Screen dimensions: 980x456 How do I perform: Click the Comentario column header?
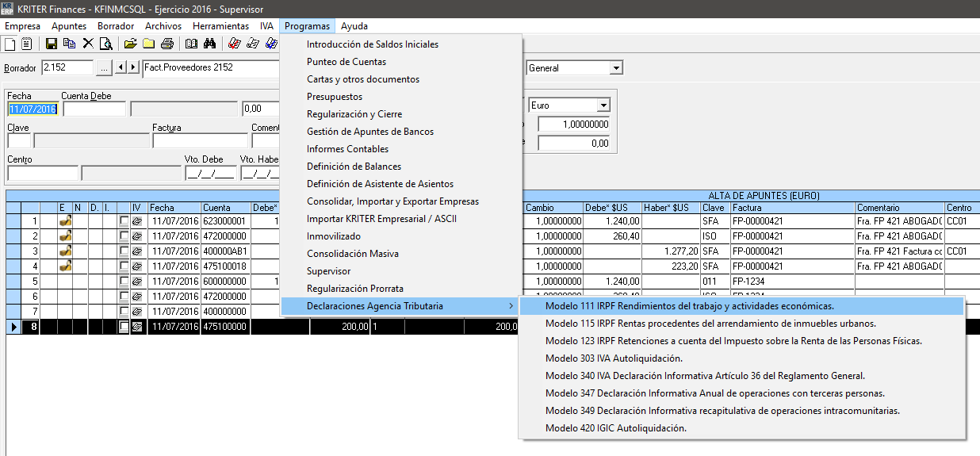899,208
